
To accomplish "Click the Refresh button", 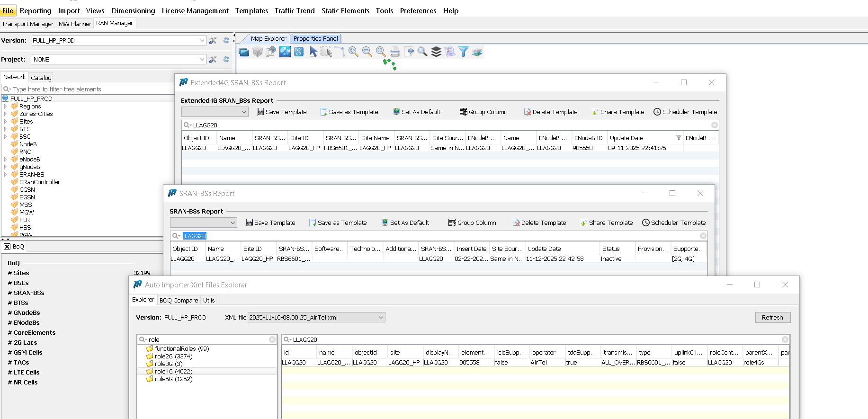I will point(772,318).
